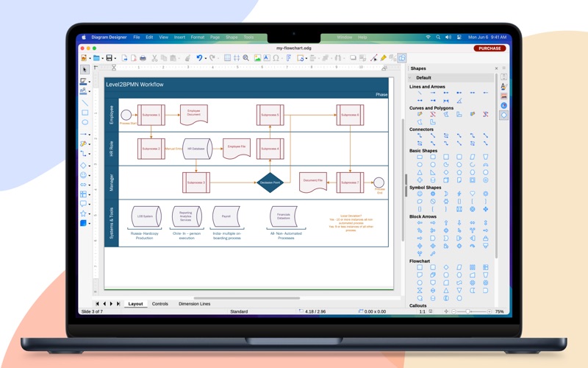Screen dimensions: 588x368
Task: Switch to the Dimension Lines tab
Action: [x=194, y=304]
